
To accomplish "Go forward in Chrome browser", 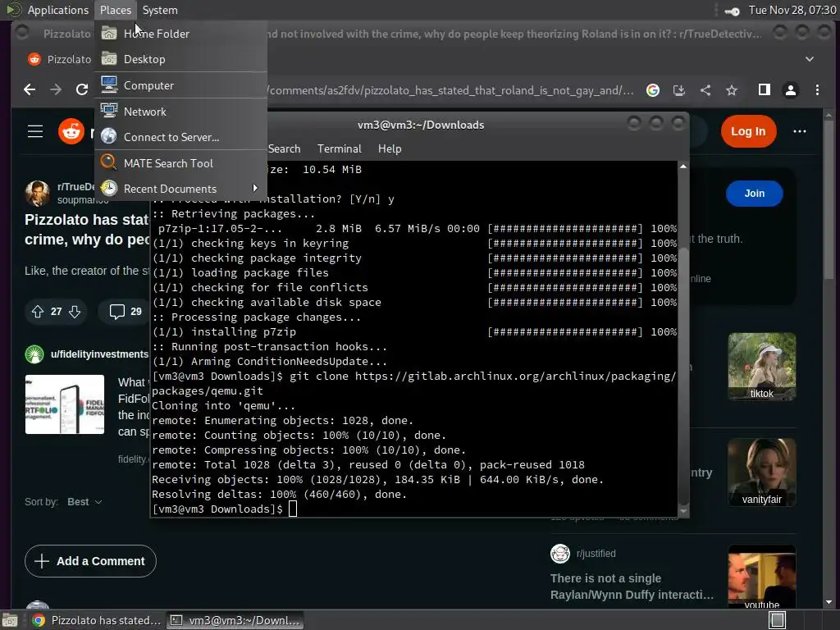I will point(56,90).
